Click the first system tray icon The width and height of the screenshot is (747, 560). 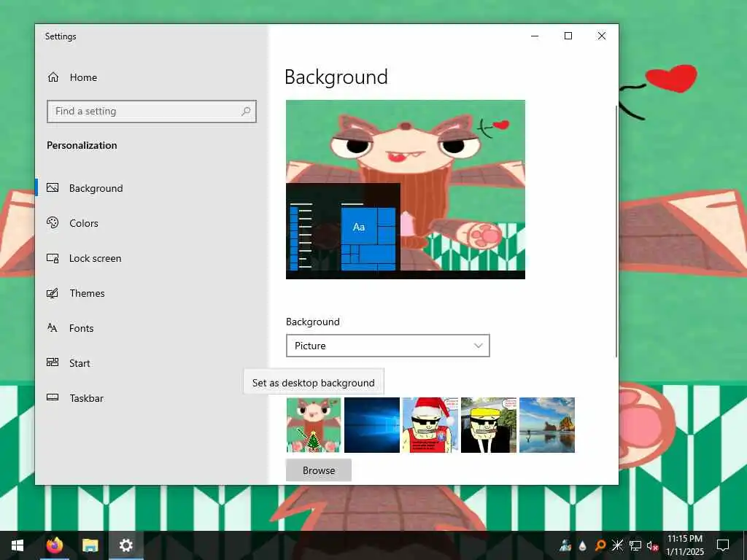[565, 545]
